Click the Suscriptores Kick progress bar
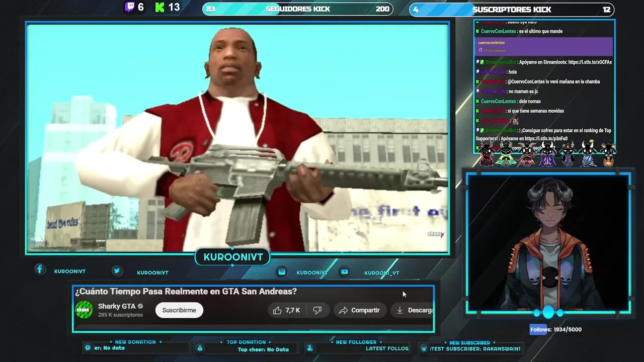The height and width of the screenshot is (362, 644). pyautogui.click(x=512, y=9)
